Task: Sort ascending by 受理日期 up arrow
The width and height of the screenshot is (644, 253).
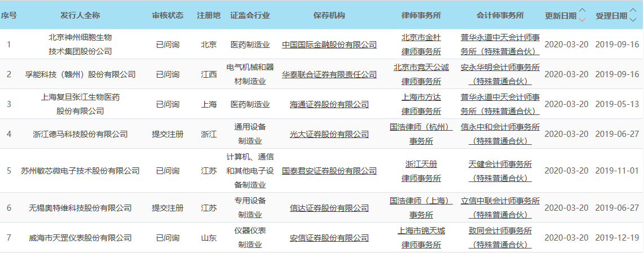Action: tap(633, 10)
